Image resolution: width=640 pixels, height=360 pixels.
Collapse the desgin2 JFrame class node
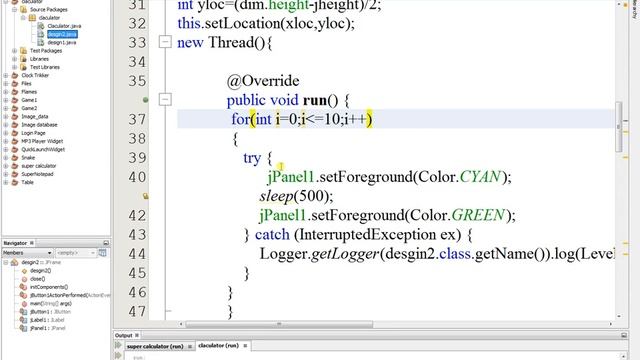click(6, 262)
